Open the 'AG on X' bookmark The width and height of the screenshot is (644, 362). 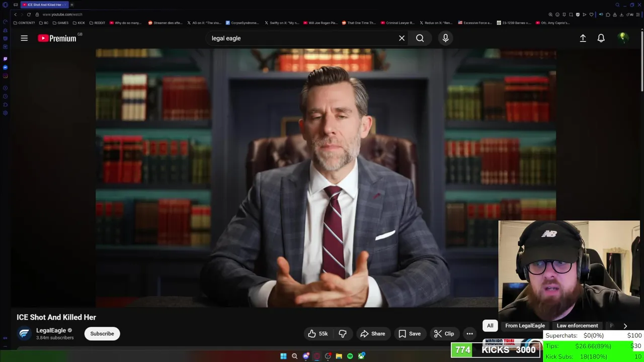coord(204,23)
